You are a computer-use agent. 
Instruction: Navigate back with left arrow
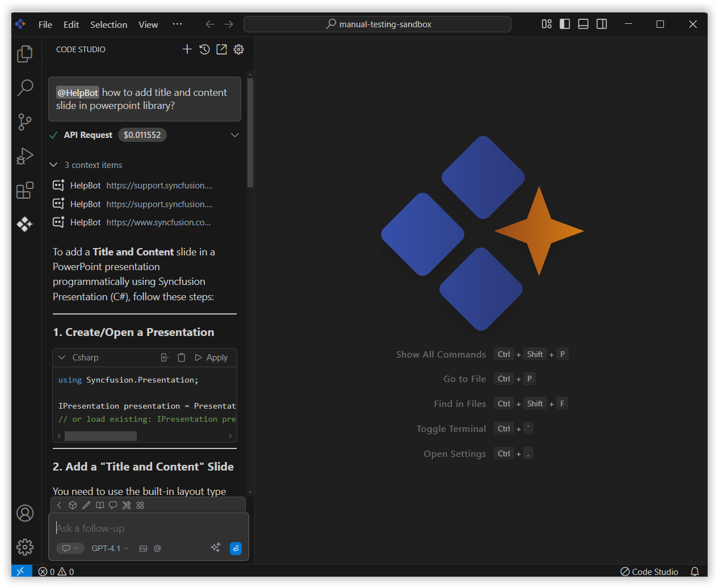[210, 24]
